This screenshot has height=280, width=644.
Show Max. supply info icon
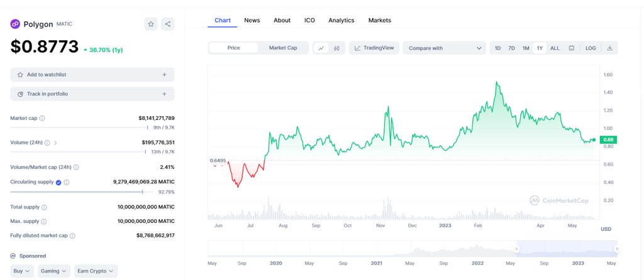coord(43,222)
